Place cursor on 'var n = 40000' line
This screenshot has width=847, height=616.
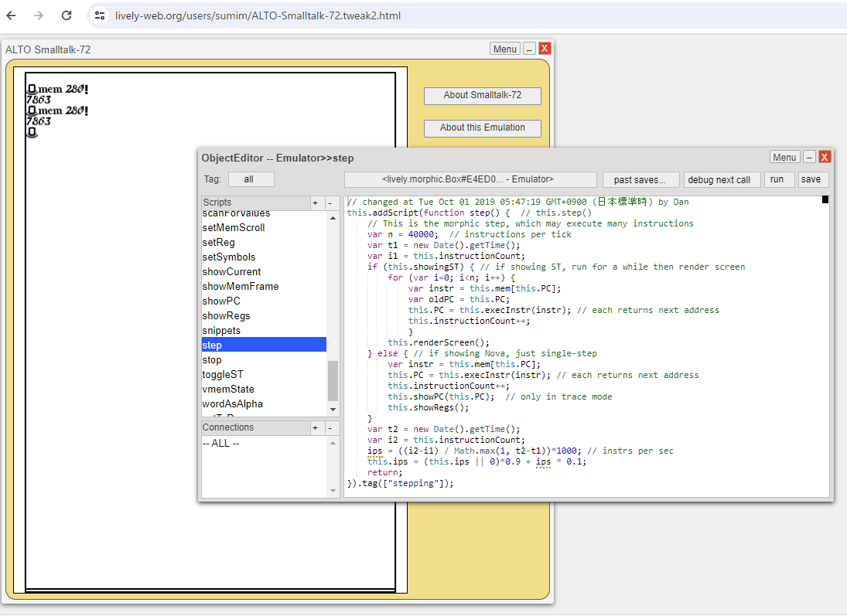403,234
